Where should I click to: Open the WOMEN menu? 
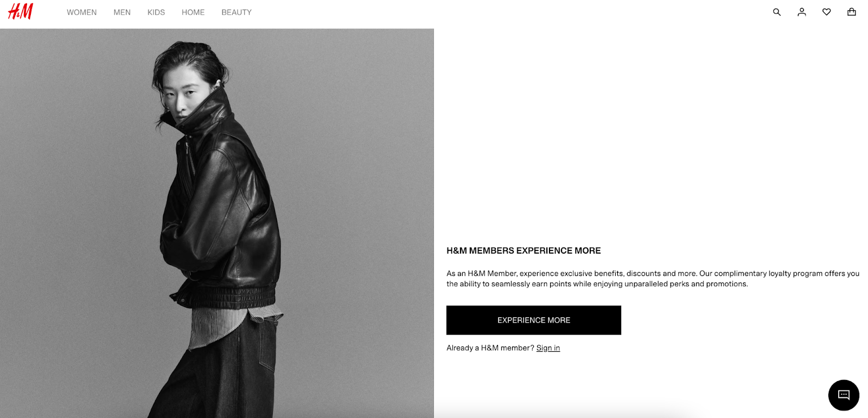[x=82, y=12]
